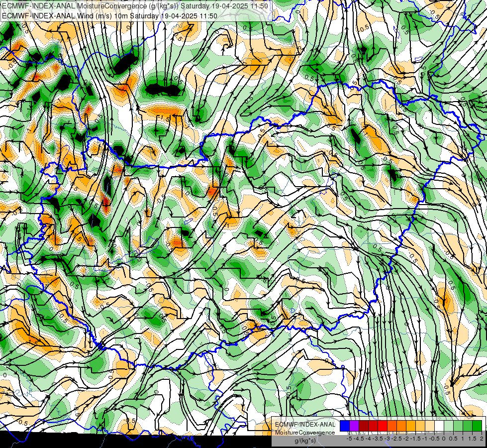Click the g/(kg*s) unit label in legend
The height and width of the screenshot is (448, 487).
305,441
